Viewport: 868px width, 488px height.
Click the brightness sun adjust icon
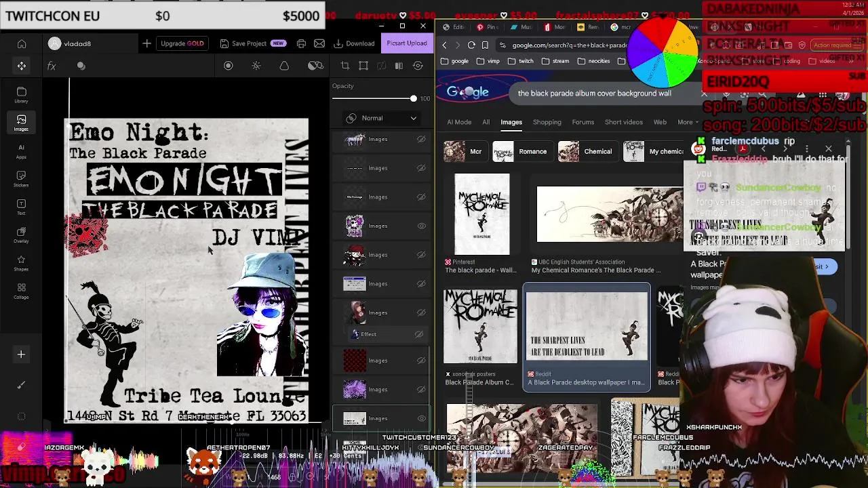click(x=256, y=66)
